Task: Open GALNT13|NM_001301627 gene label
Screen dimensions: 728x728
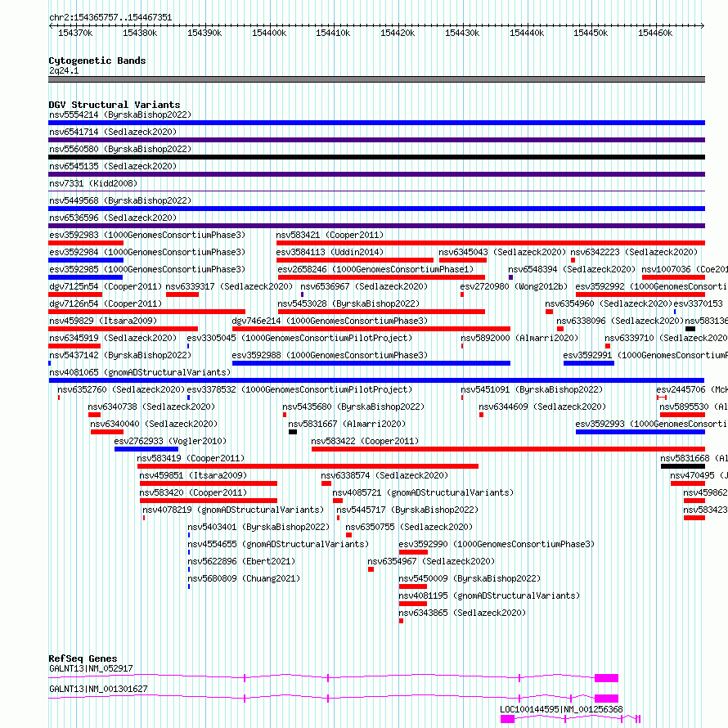Action: (98, 689)
